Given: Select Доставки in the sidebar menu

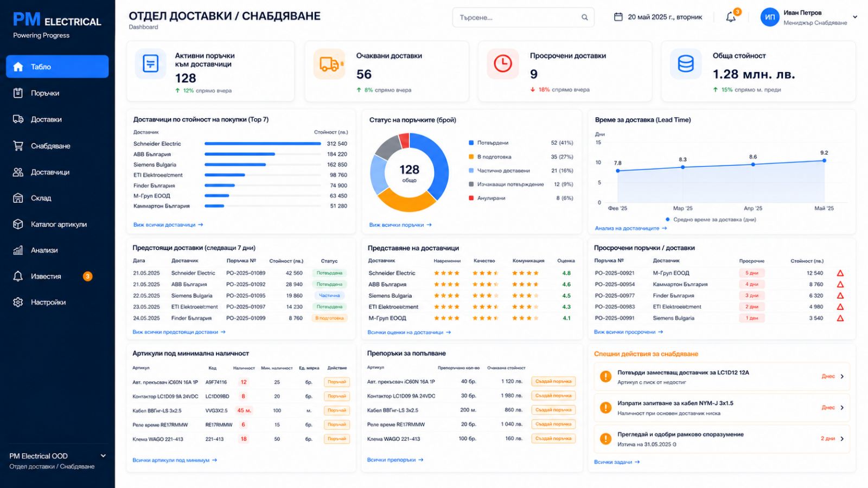Looking at the screenshot, I should 46,119.
